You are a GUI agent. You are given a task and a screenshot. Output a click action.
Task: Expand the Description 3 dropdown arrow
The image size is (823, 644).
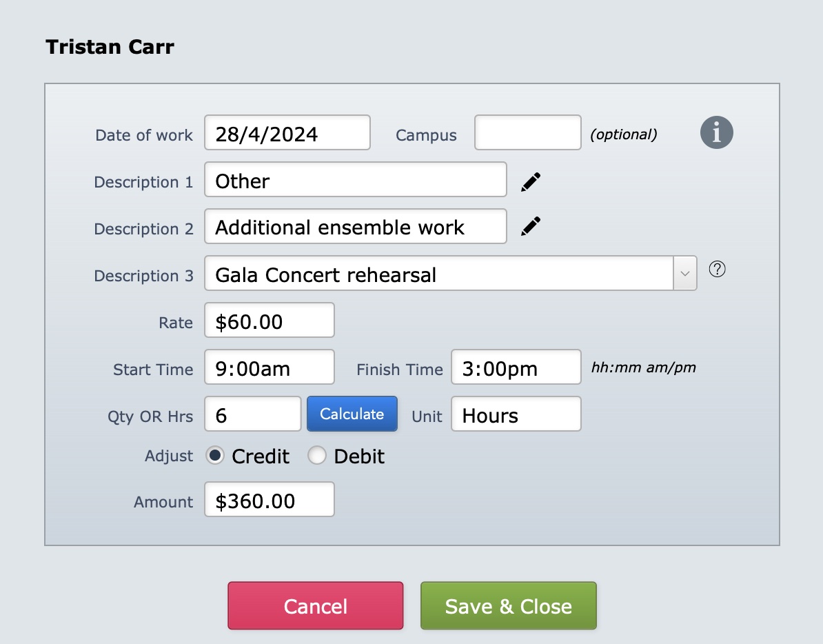click(685, 273)
